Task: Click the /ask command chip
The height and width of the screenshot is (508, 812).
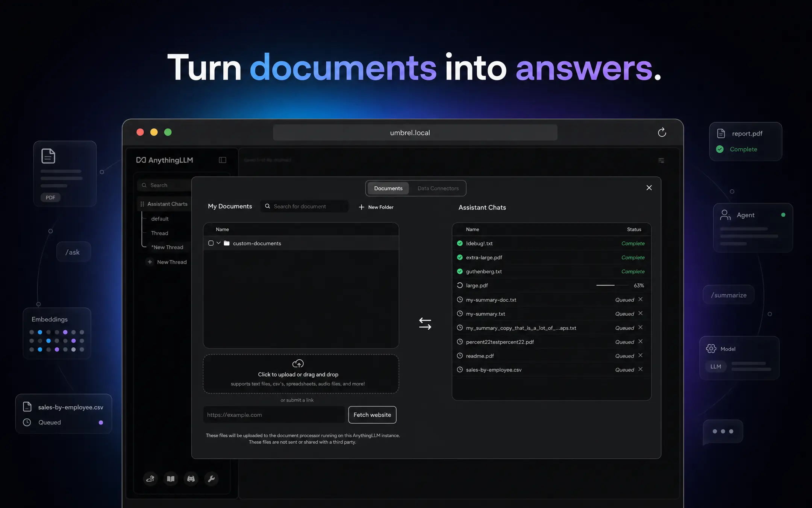Action: [x=73, y=252]
